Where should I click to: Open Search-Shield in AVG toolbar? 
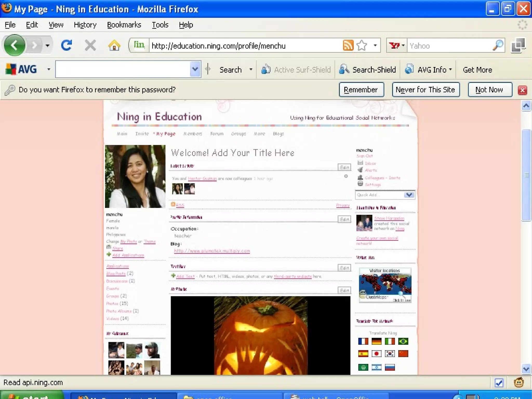368,69
